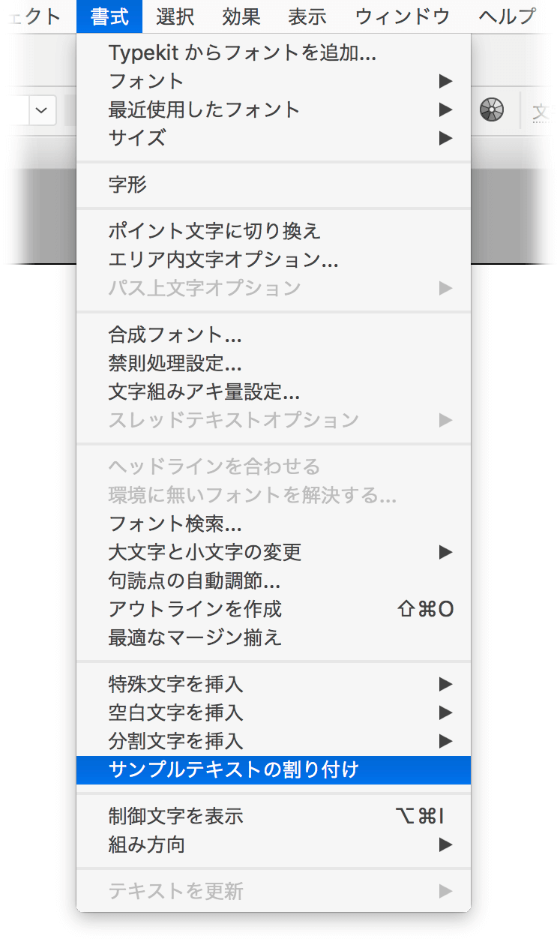
Task: Click the color wheel recolor artwork icon
Action: tap(492, 110)
